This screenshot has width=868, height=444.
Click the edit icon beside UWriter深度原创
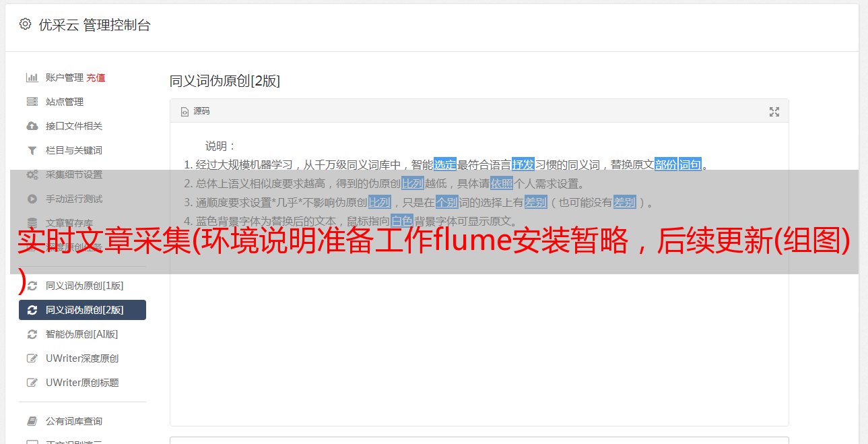[x=32, y=358]
